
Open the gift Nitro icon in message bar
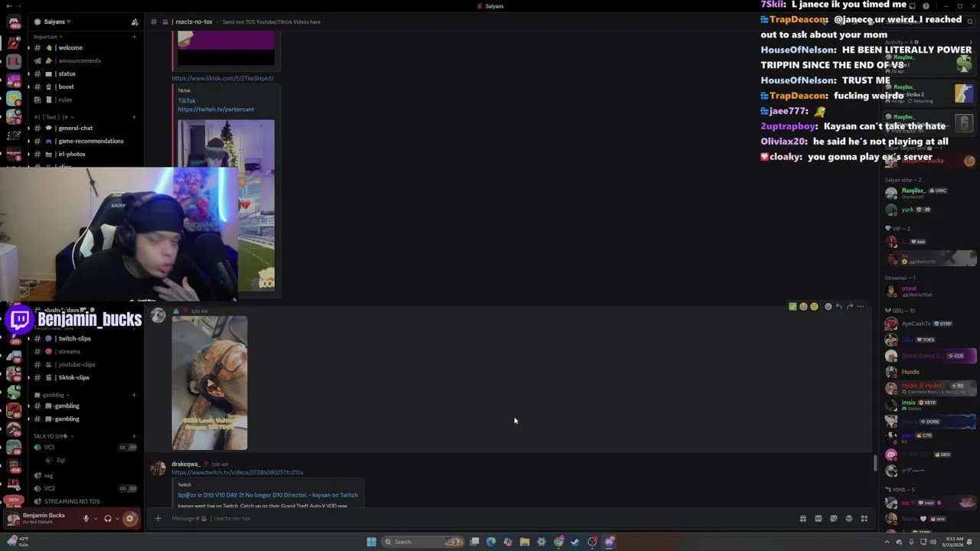pyautogui.click(x=802, y=518)
